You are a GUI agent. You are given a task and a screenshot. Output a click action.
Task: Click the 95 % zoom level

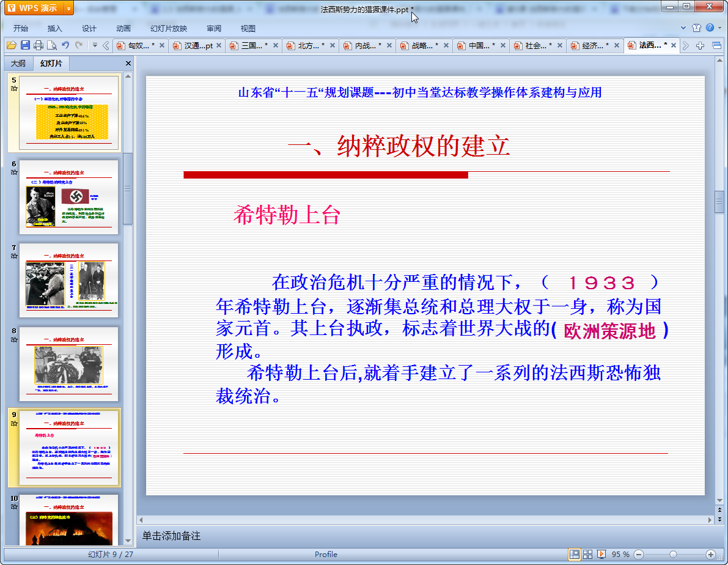pyautogui.click(x=620, y=555)
